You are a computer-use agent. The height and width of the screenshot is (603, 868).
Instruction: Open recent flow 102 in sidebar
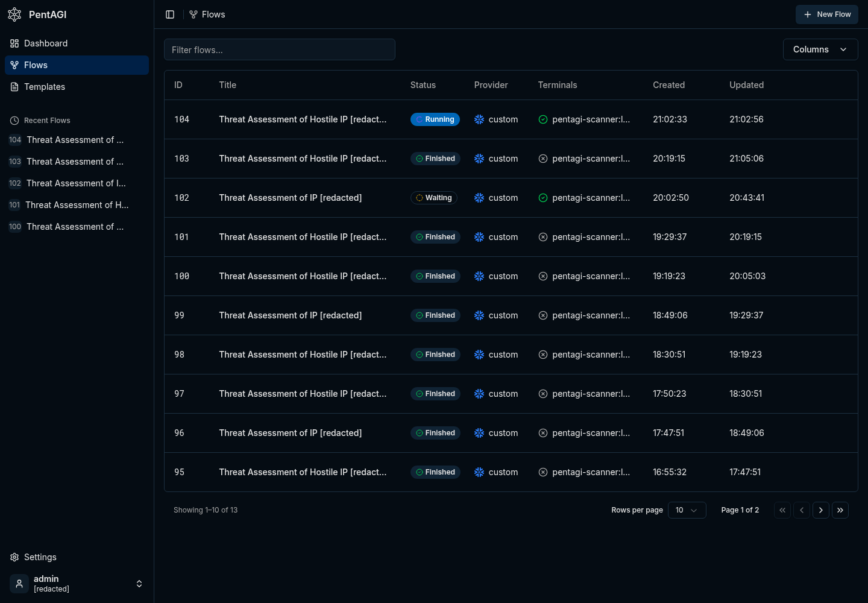coord(77,183)
